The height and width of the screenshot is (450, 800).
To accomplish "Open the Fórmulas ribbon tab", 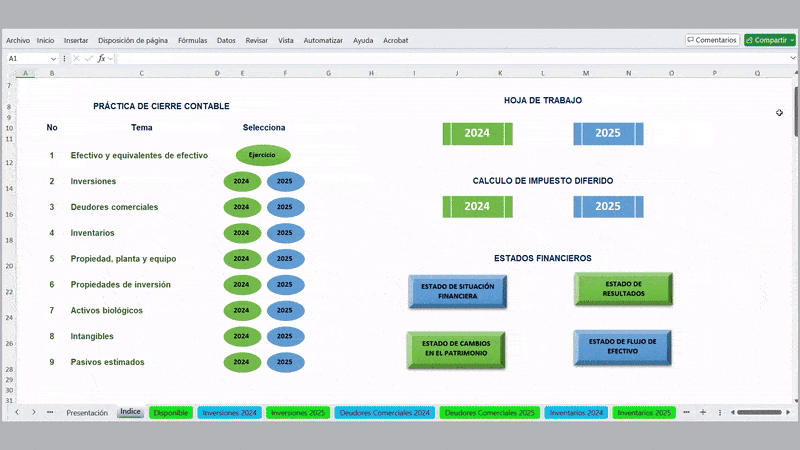I will tap(192, 40).
